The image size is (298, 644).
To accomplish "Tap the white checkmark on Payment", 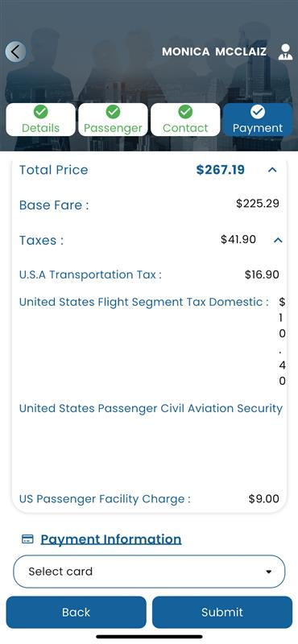I will (x=258, y=111).
